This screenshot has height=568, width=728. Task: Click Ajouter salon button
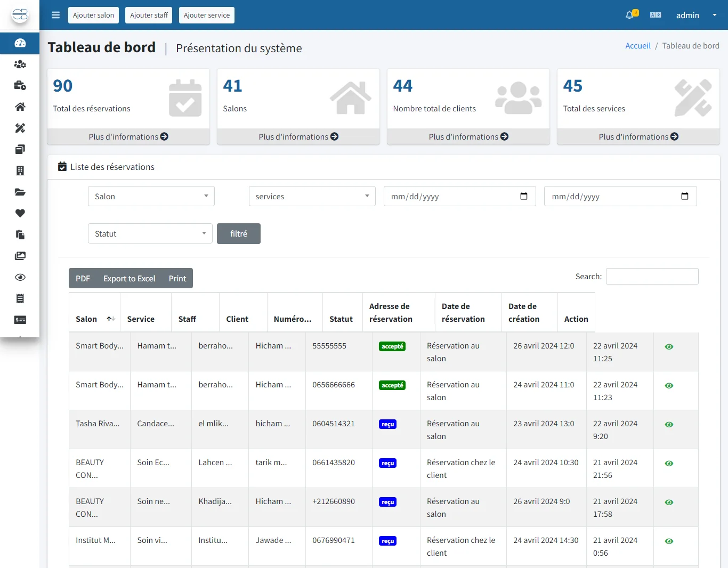coord(93,15)
